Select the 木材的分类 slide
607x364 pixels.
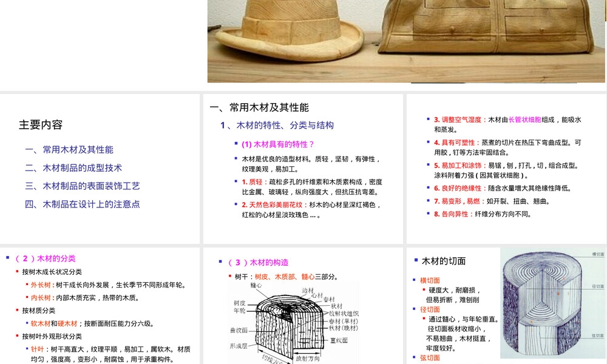pos(100,306)
